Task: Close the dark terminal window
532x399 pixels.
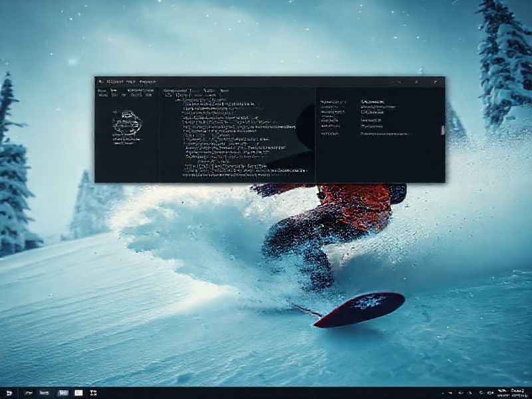Action: point(435,82)
